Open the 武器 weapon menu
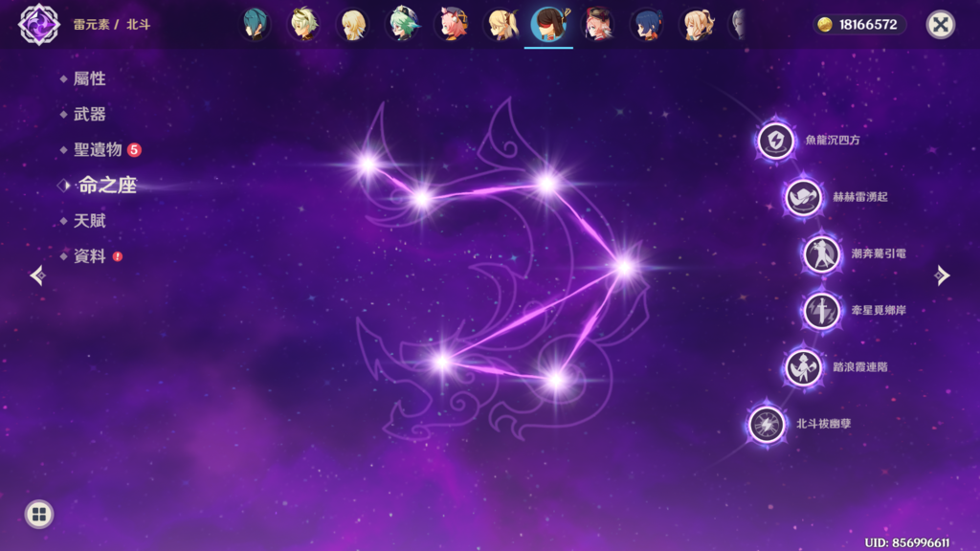 89,115
